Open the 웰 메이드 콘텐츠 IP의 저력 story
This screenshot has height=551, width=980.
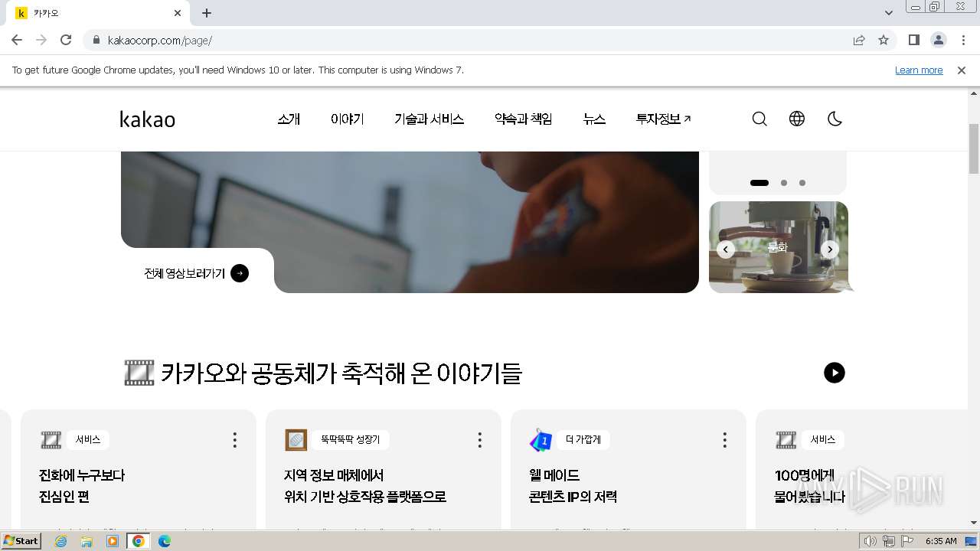tap(573, 486)
